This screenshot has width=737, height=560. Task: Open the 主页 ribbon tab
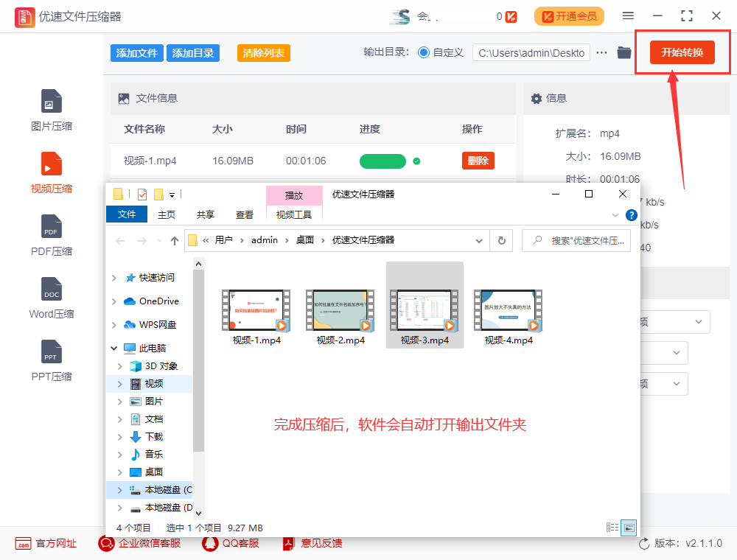(x=167, y=214)
